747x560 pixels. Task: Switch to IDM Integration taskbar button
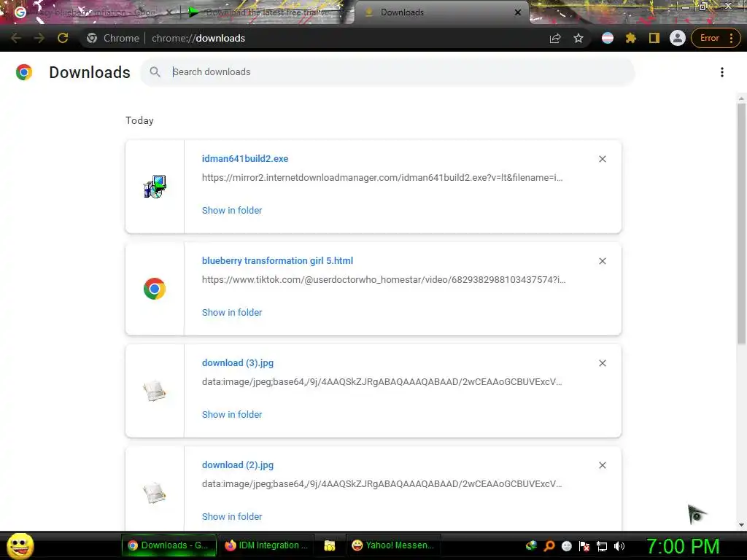(x=267, y=545)
